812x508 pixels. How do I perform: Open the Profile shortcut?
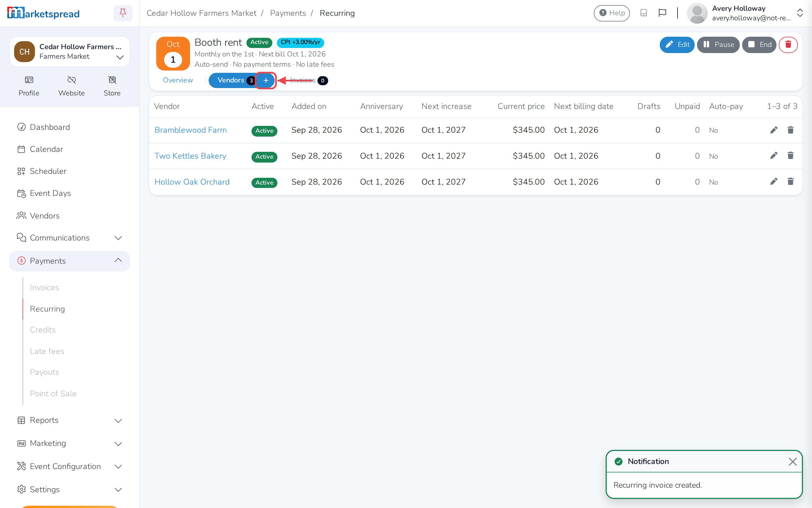pos(29,86)
